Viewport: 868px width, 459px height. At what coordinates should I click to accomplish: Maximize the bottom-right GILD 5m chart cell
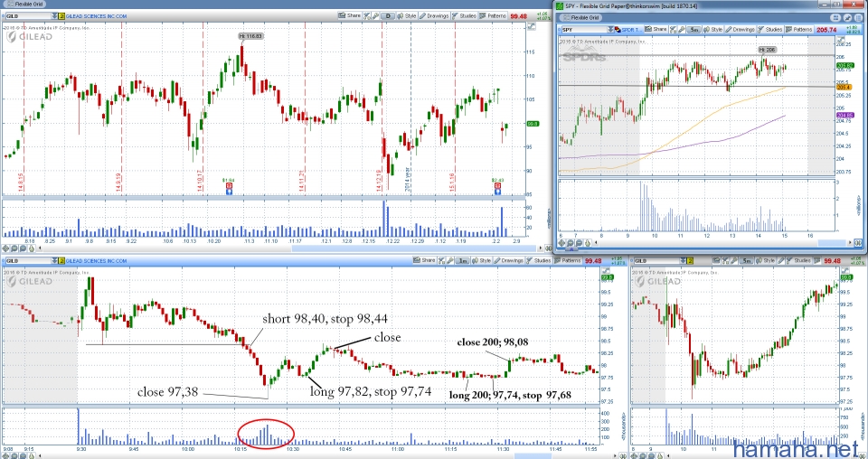pos(845,270)
